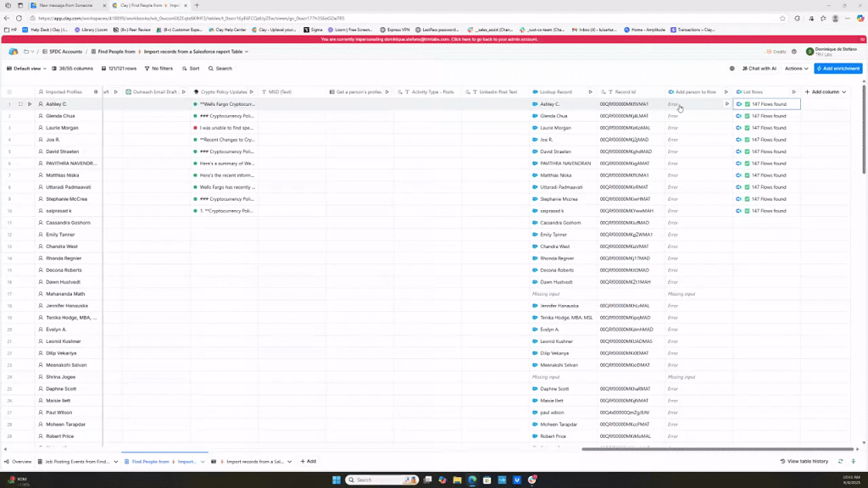Screen dimensions: 868x488
Task: Click play icon on Crypto Policy Updates column
Action: coord(253,91)
